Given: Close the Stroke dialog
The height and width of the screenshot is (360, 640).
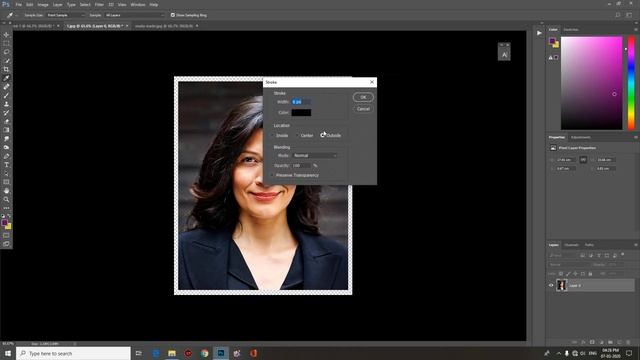Looking at the screenshot, I should [x=372, y=82].
